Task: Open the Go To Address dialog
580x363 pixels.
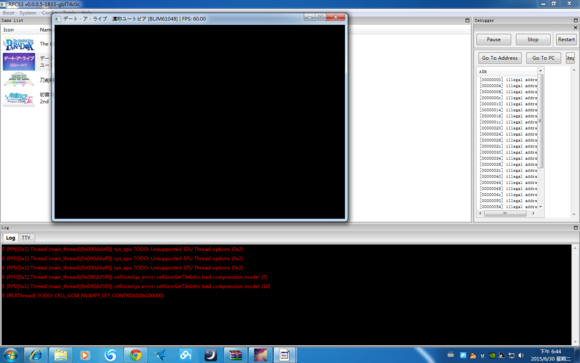Action: click(x=500, y=58)
